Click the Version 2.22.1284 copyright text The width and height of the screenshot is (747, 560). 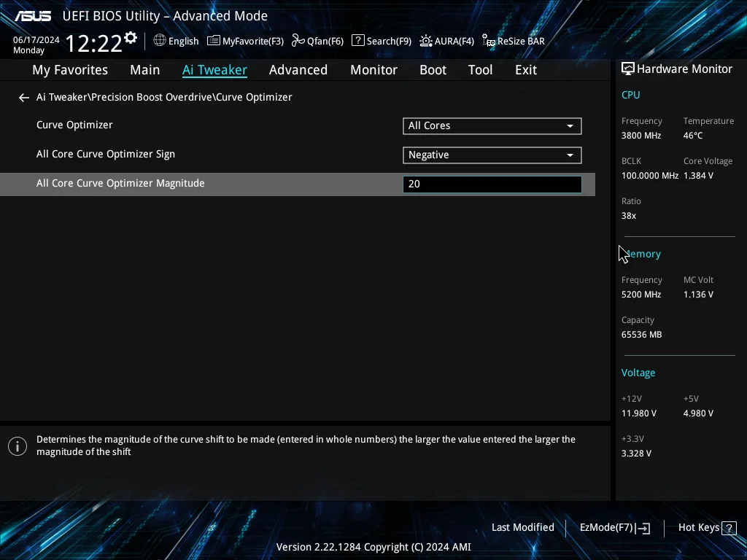coord(373,547)
